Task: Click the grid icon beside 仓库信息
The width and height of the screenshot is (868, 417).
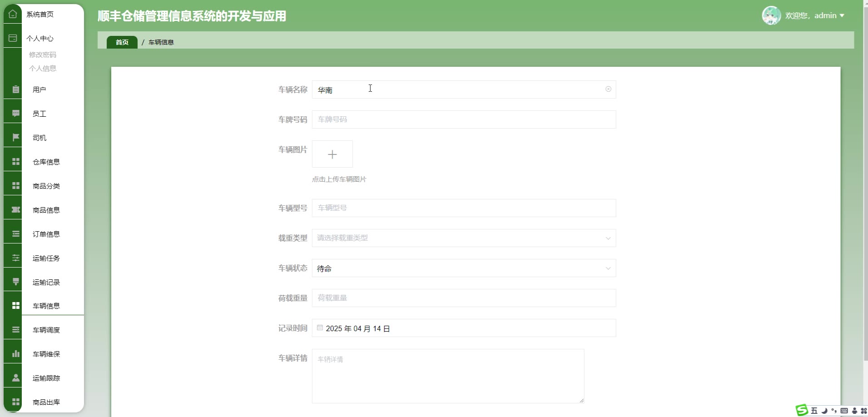Action: [16, 162]
